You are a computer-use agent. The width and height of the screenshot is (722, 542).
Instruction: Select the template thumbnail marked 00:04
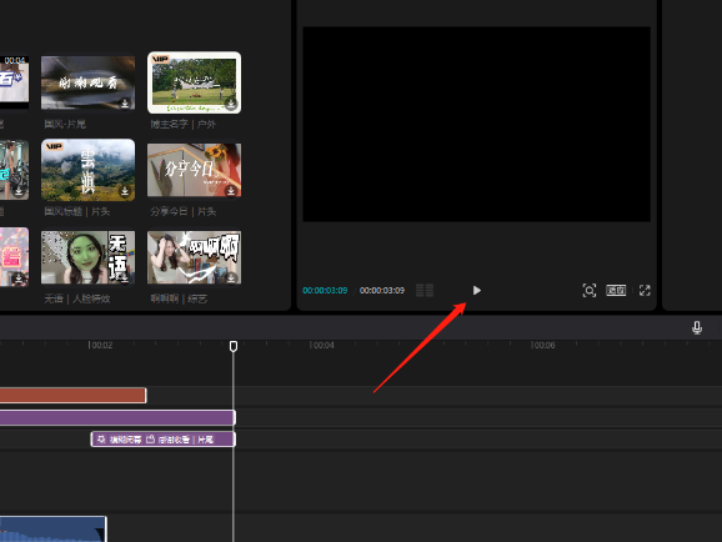coord(14,82)
